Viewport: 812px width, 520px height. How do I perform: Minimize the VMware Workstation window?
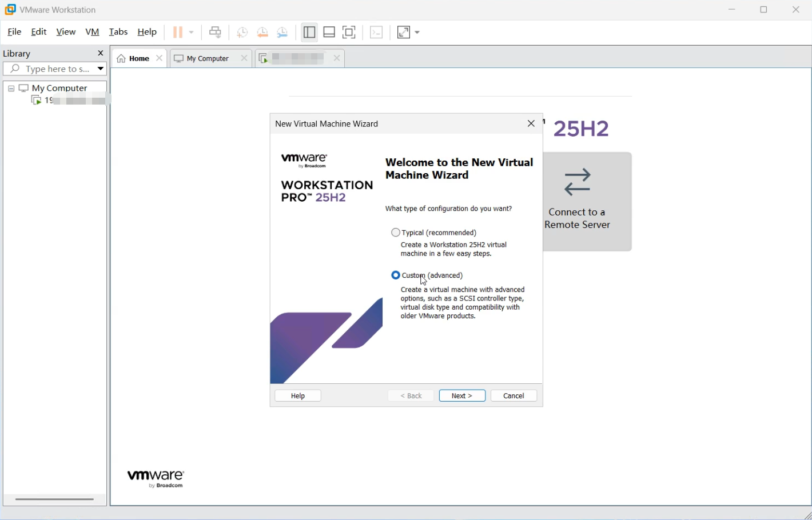click(732, 10)
